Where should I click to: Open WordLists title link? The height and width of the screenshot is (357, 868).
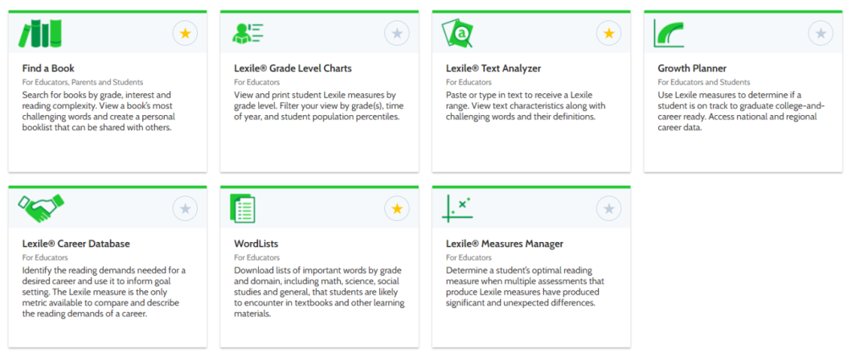tap(256, 244)
